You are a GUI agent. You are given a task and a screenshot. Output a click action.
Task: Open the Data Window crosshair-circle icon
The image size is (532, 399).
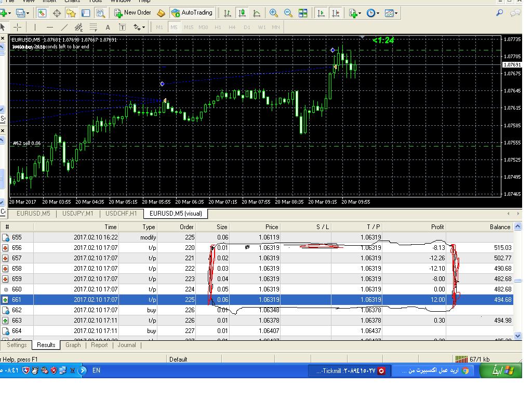(57, 13)
